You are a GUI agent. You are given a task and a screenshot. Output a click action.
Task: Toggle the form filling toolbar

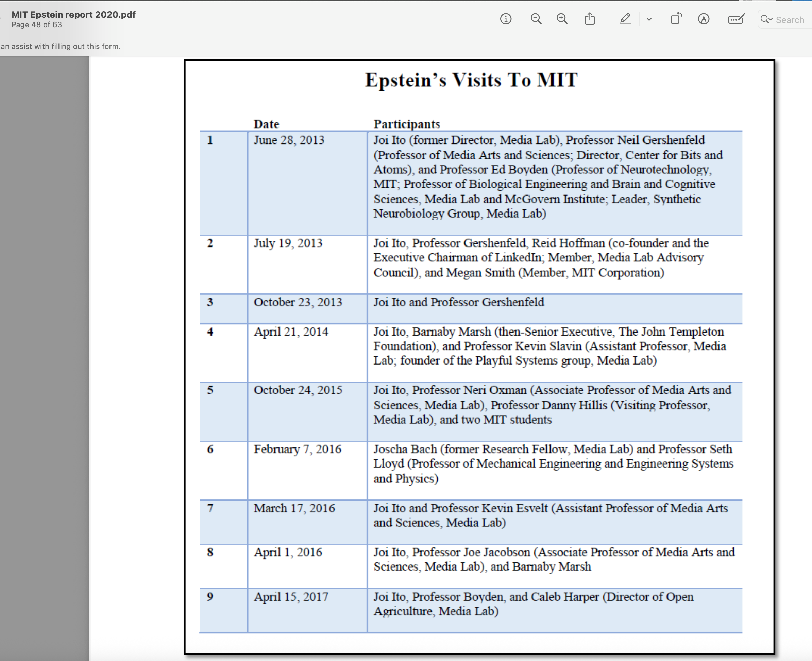click(x=736, y=19)
